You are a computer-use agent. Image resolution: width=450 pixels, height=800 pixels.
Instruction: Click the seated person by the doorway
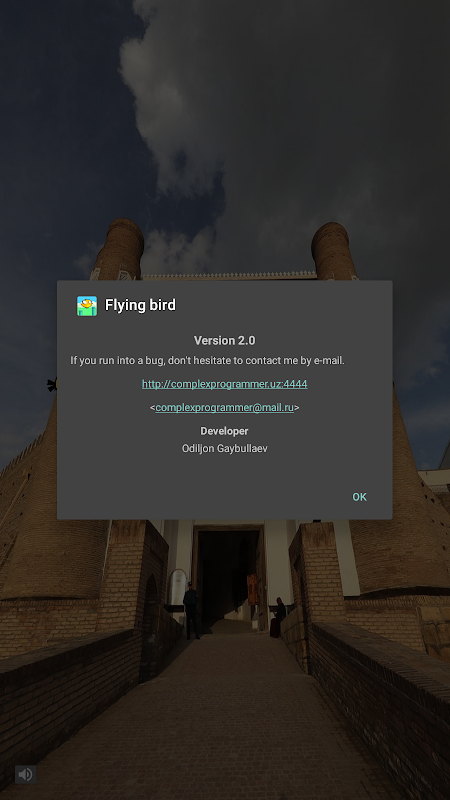point(278,616)
